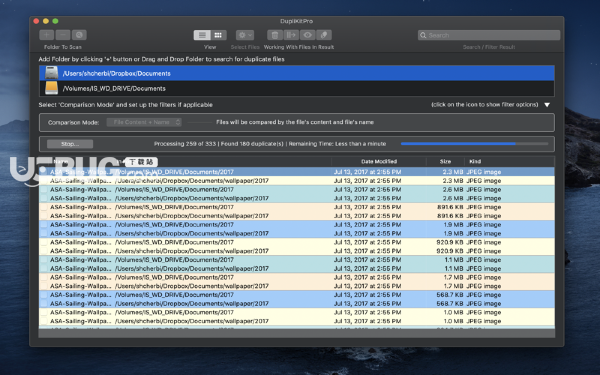
Task: Click the /Volumes path in the 2.3 MB row
Action: pyautogui.click(x=174, y=172)
